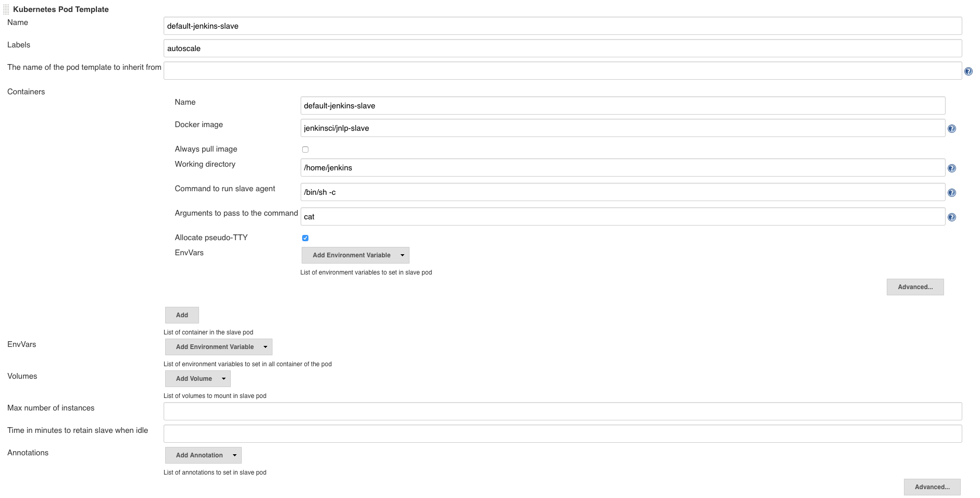Focus Command to run slave agent field
The height and width of the screenshot is (498, 980).
623,192
